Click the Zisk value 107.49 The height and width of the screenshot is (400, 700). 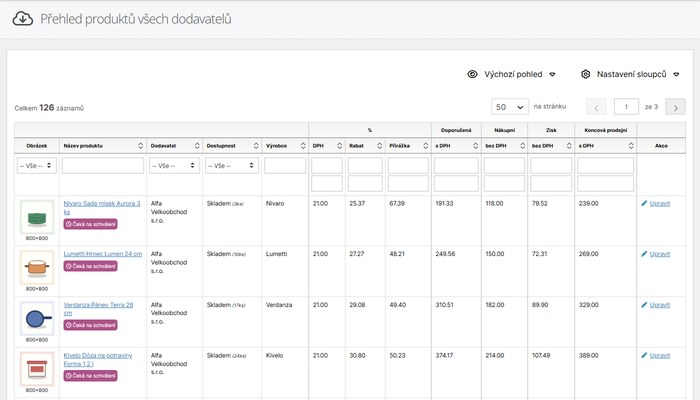pos(541,356)
